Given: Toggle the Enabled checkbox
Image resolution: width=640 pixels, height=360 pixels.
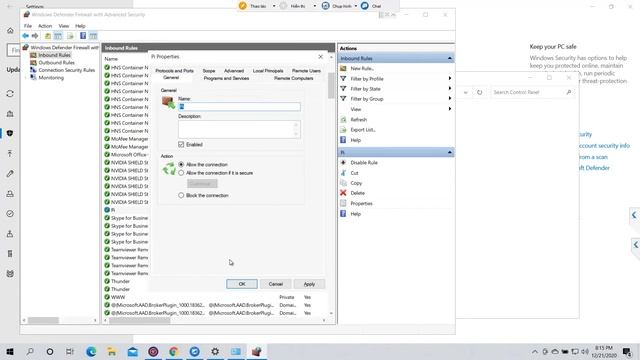Looking at the screenshot, I should [x=181, y=144].
